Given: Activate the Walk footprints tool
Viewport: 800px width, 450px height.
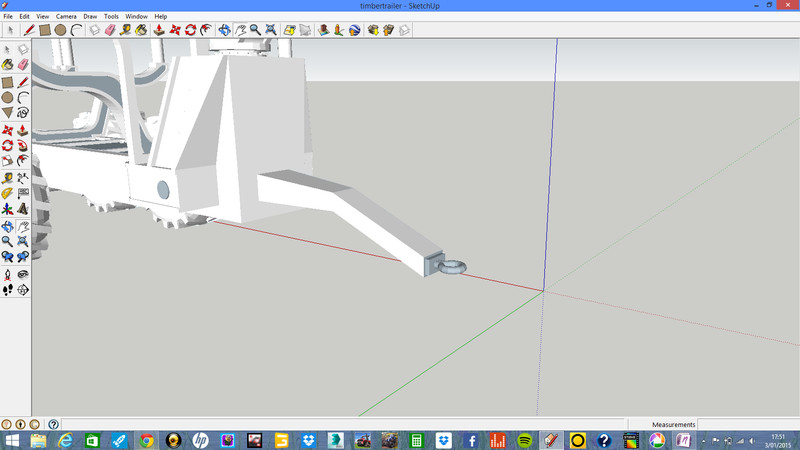Looking at the screenshot, I should (x=8, y=290).
